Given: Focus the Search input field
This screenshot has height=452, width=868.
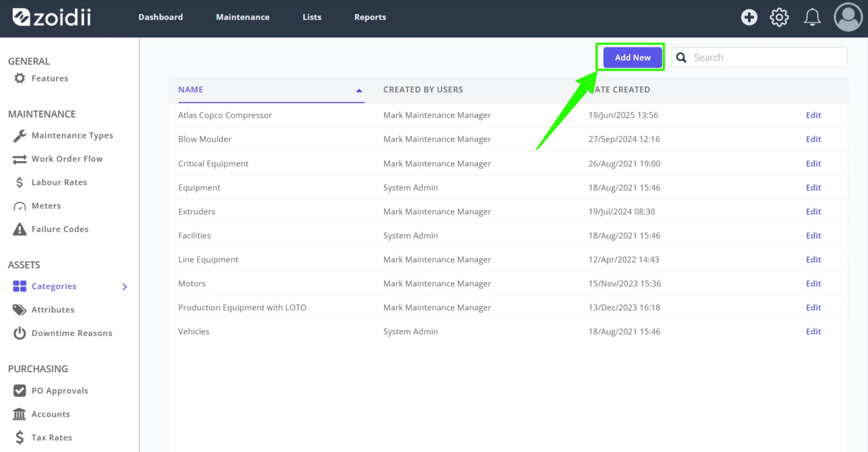Looking at the screenshot, I should (x=760, y=58).
